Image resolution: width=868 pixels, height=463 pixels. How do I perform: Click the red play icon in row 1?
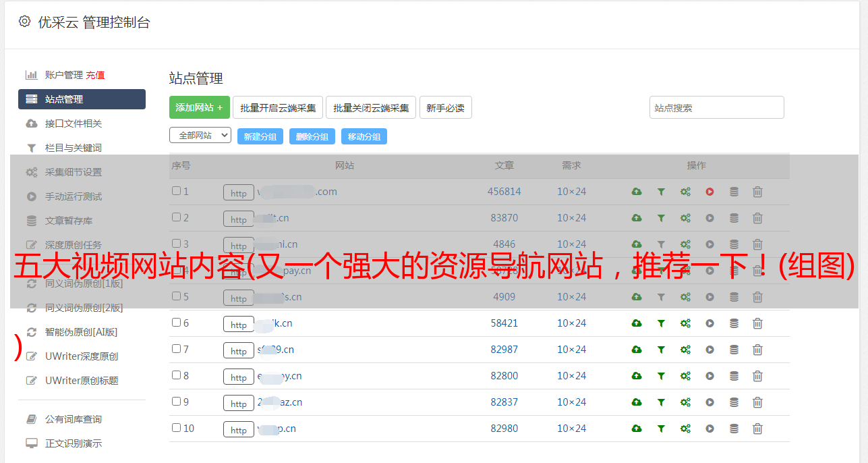coord(710,192)
